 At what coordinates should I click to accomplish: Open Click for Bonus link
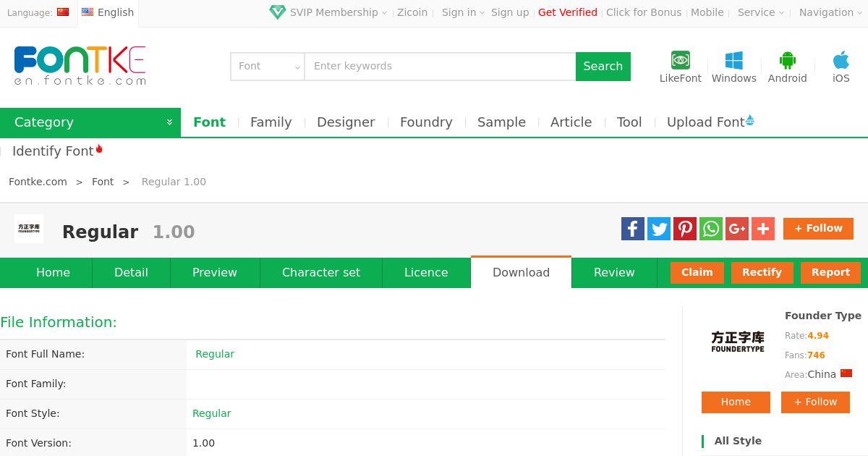[x=644, y=12]
